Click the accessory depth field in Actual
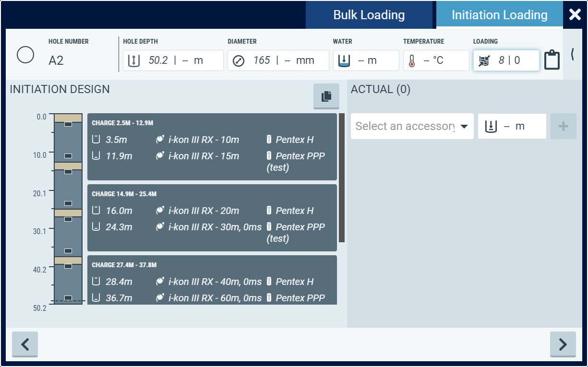The width and height of the screenshot is (588, 367). tap(512, 126)
